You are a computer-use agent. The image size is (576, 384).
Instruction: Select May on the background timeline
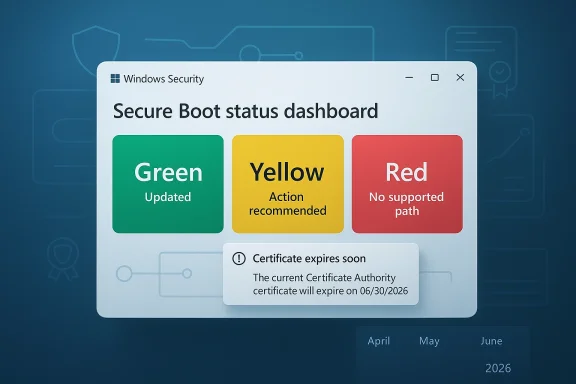pos(429,341)
